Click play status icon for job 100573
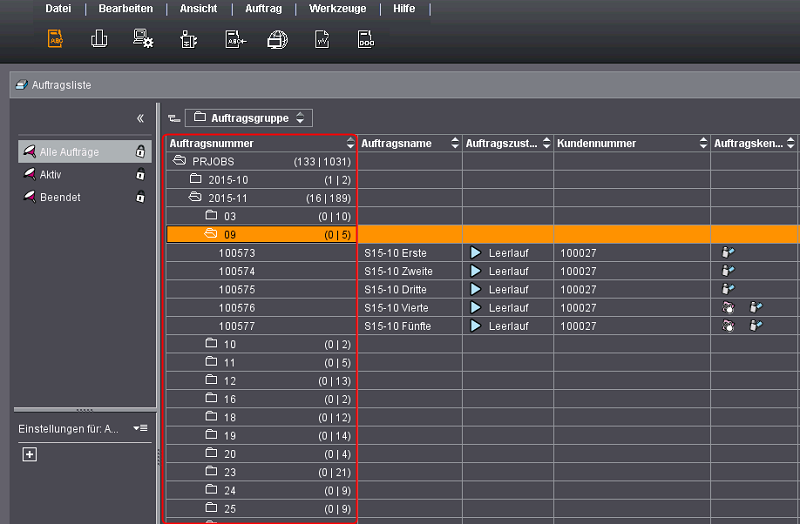 coord(476,252)
